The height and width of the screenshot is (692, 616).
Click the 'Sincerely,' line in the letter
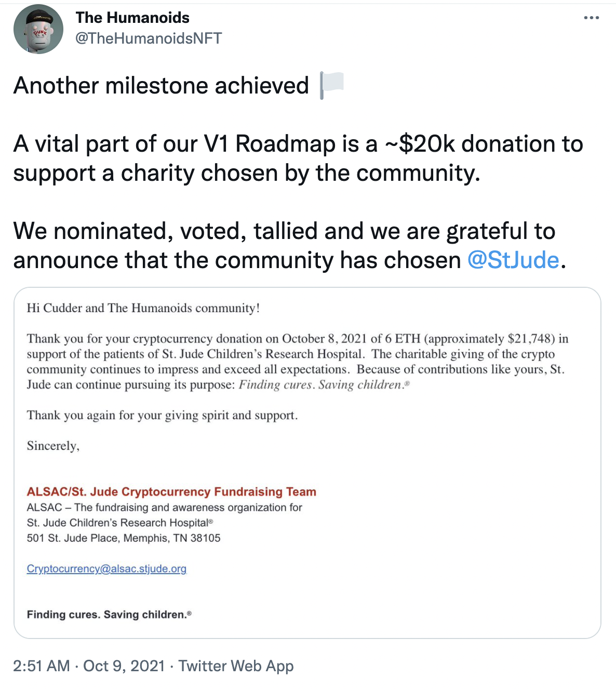tap(53, 446)
